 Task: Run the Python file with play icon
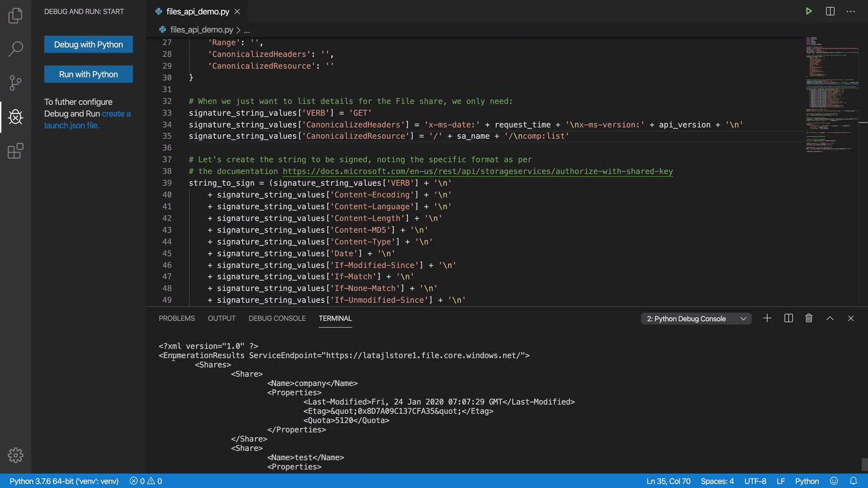tap(809, 11)
